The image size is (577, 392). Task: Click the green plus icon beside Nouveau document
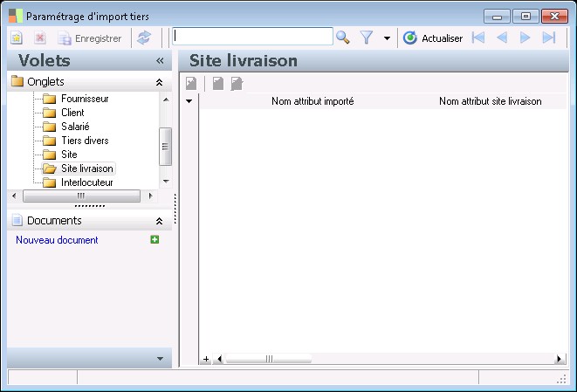[155, 239]
